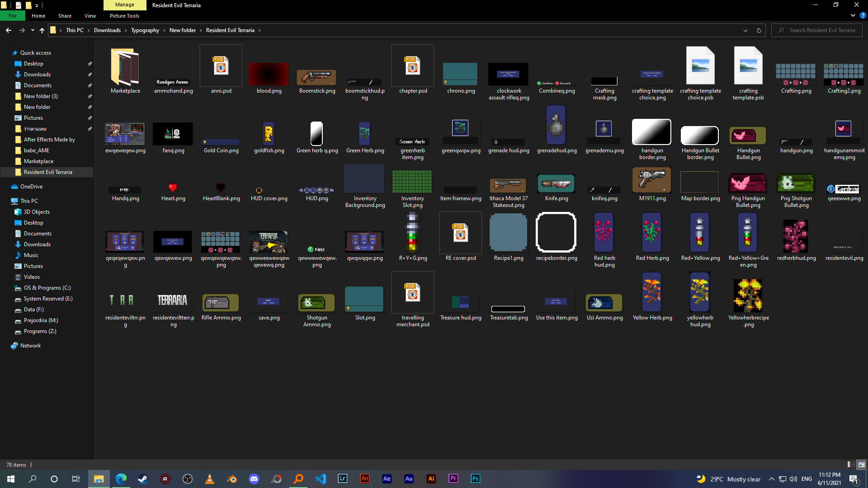
Task: Expand the ribbon with the chevron
Action: [x=853, y=15]
